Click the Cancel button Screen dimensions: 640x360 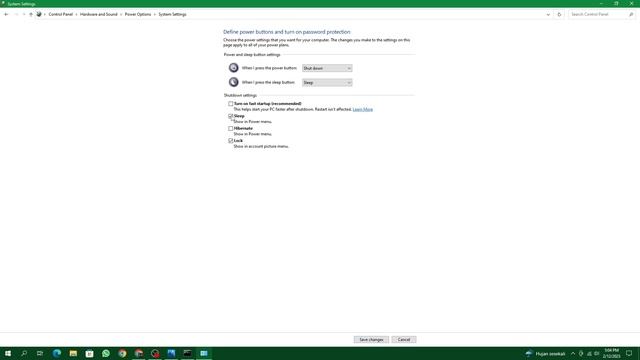(x=404, y=340)
